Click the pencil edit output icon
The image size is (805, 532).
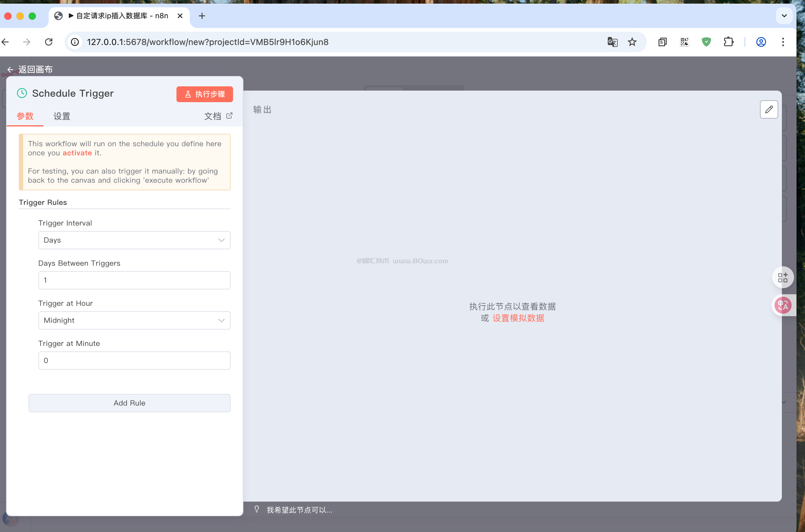click(x=769, y=109)
